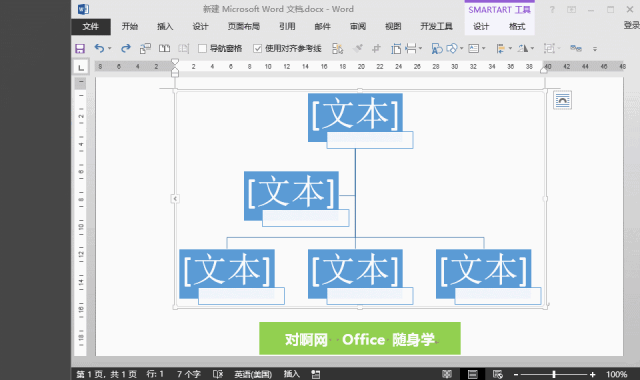Open the page break icon dropdown arrow
This screenshot has height=380, width=640.
[420, 49]
